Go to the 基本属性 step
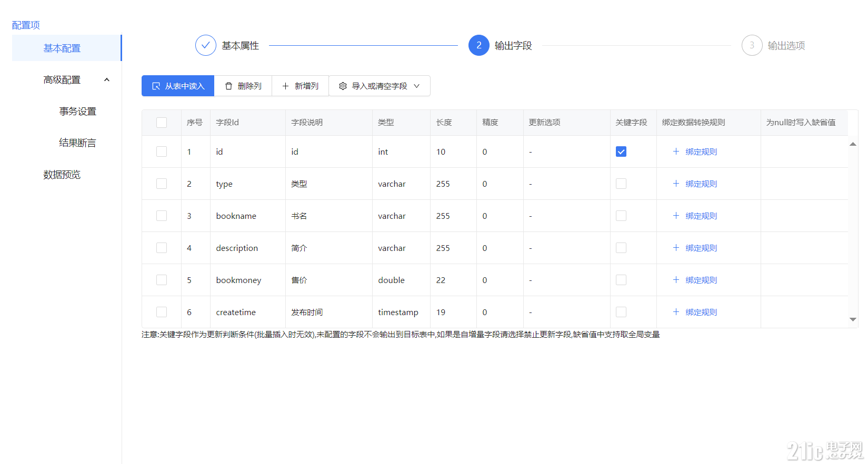868x464 pixels. click(227, 45)
